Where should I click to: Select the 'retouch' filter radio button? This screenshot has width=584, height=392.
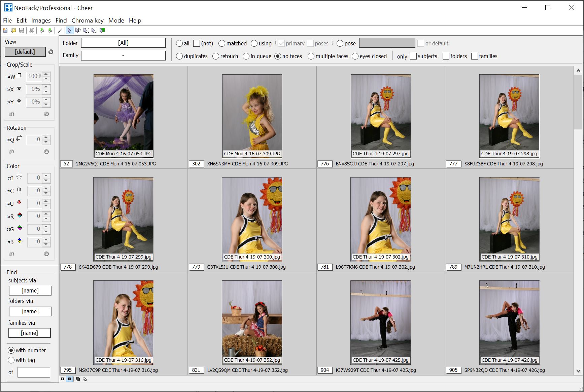pos(216,56)
